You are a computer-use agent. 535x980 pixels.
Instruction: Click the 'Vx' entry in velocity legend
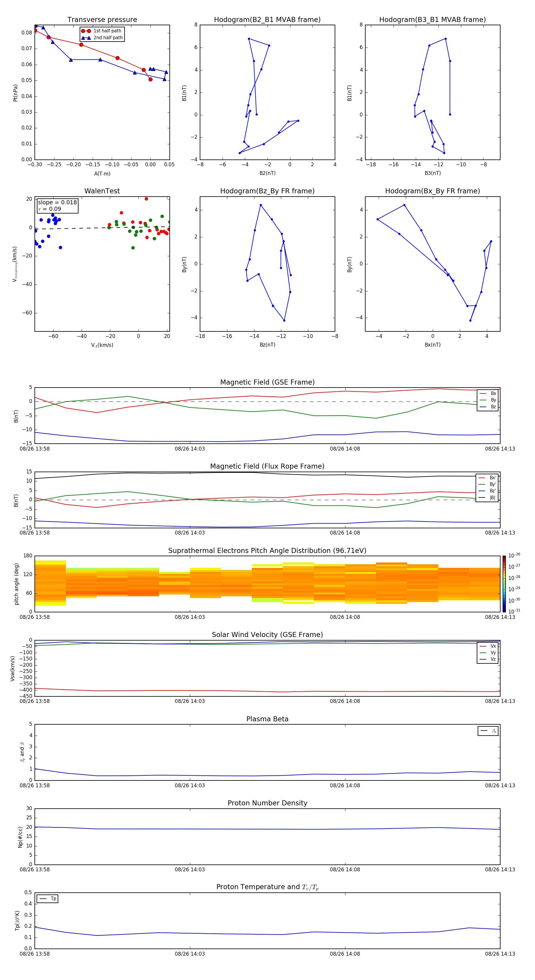pos(488,646)
